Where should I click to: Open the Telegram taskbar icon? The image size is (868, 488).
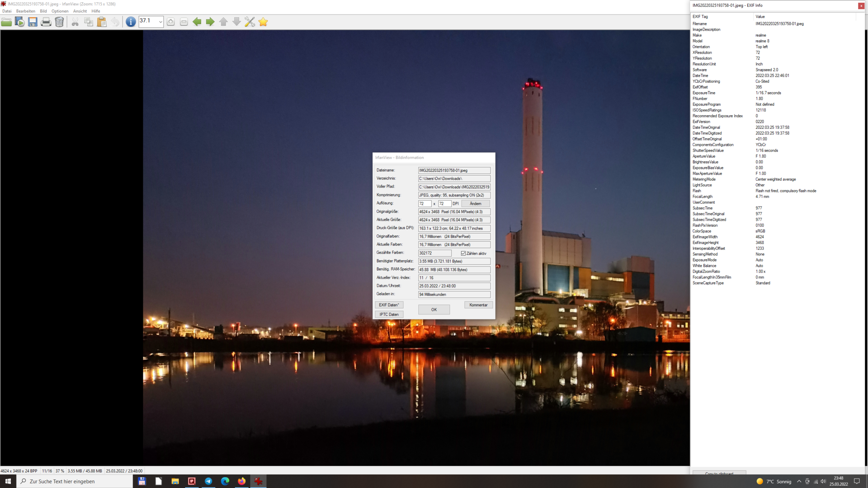tap(208, 481)
